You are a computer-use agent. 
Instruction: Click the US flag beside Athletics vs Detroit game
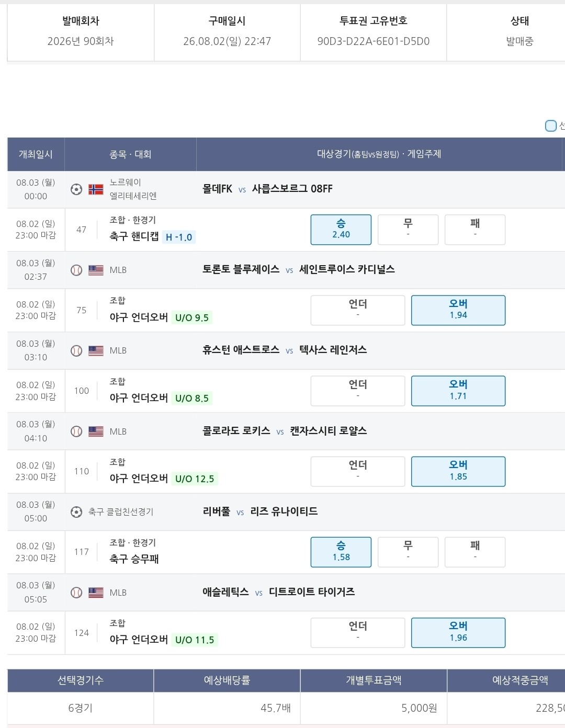(x=96, y=593)
